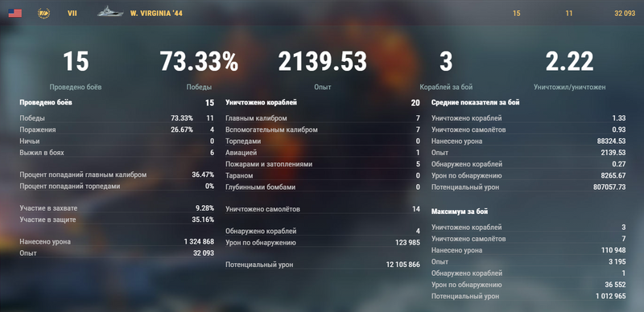Open the W. VIRGINIA '44 ship name
Image resolution: width=644 pixels, height=312 pixels.
156,13
